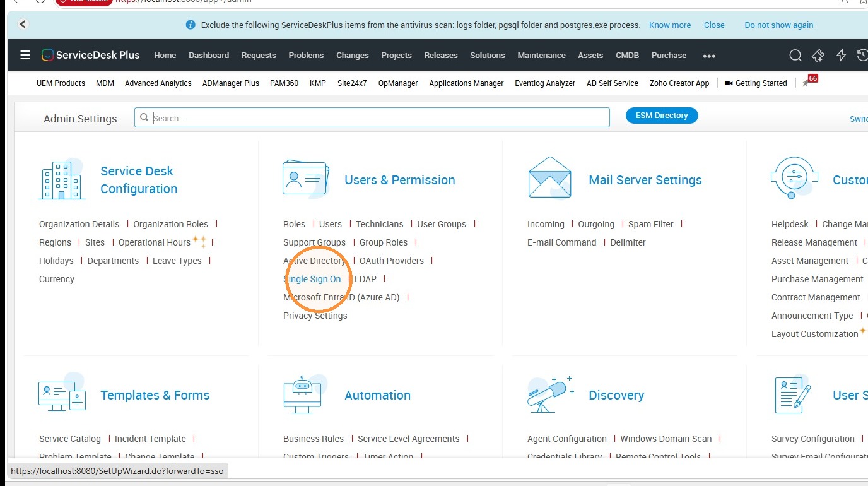Open Survey Configuration
Screen dimensions: 868x486
(813, 439)
